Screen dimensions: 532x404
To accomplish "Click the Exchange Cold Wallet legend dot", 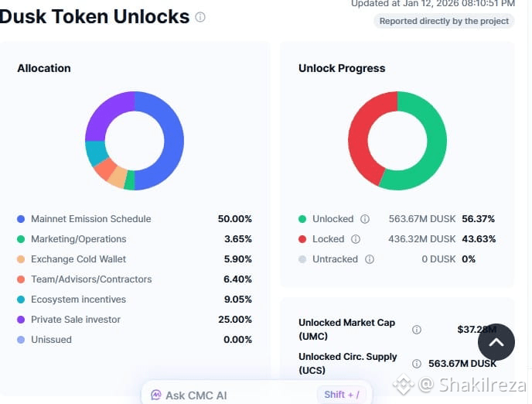I will 22,259.
